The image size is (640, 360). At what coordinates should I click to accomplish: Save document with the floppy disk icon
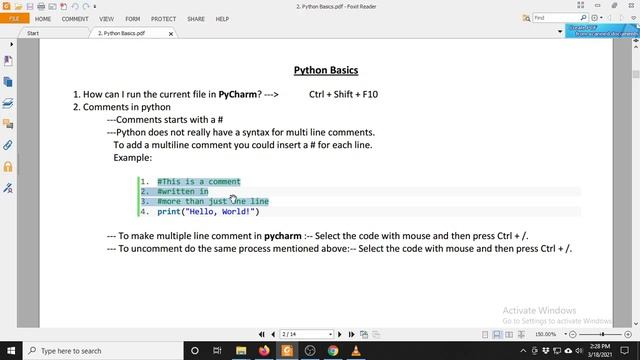[x=30, y=7]
